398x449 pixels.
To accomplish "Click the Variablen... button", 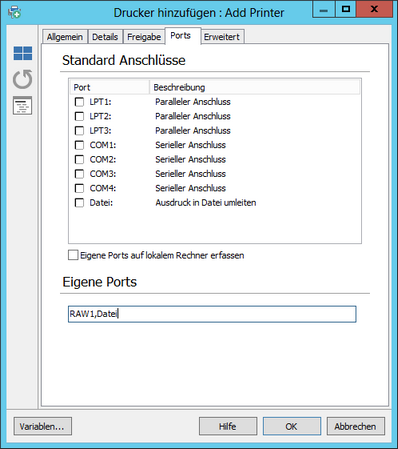I will point(42,426).
